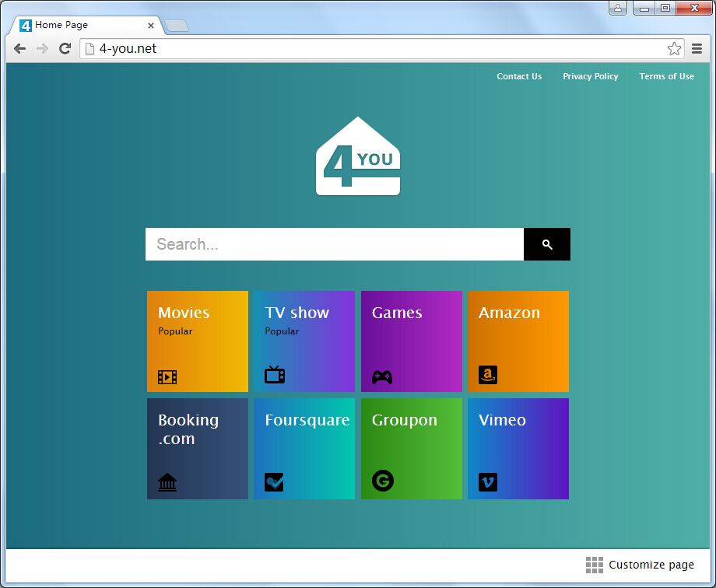The height and width of the screenshot is (588, 716).
Task: Open the Privacy Policy link
Action: point(591,76)
